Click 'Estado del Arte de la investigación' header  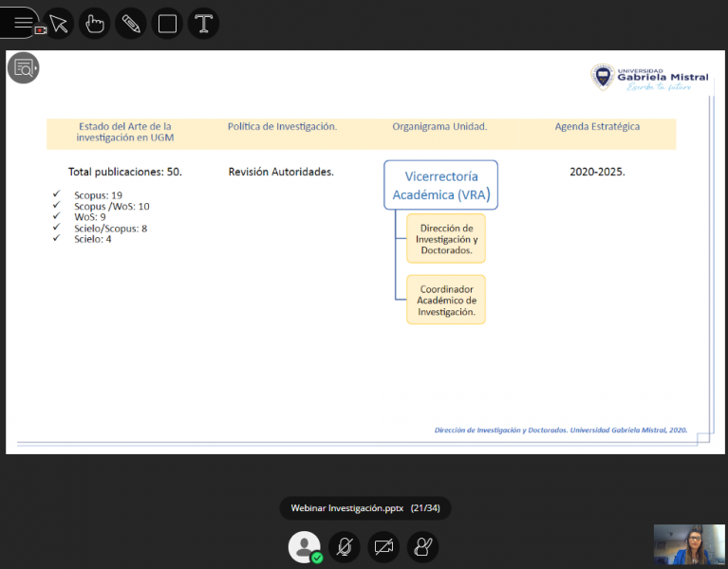coord(125,132)
